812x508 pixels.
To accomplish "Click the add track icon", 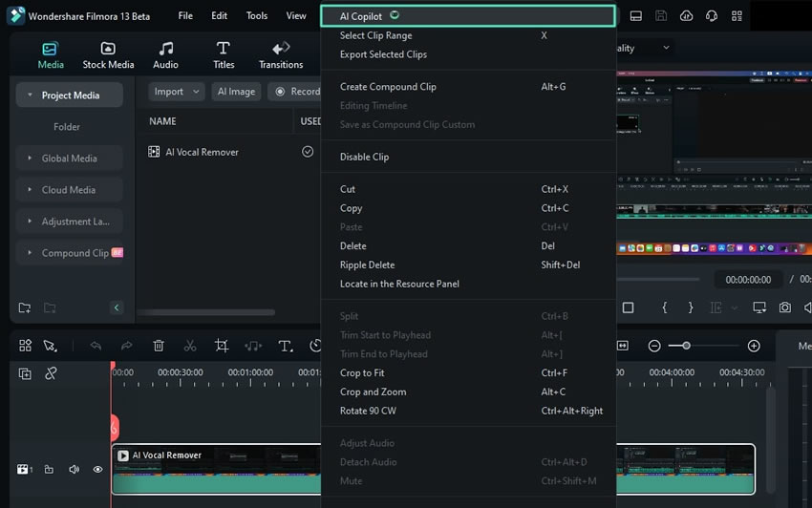I will 25,373.
